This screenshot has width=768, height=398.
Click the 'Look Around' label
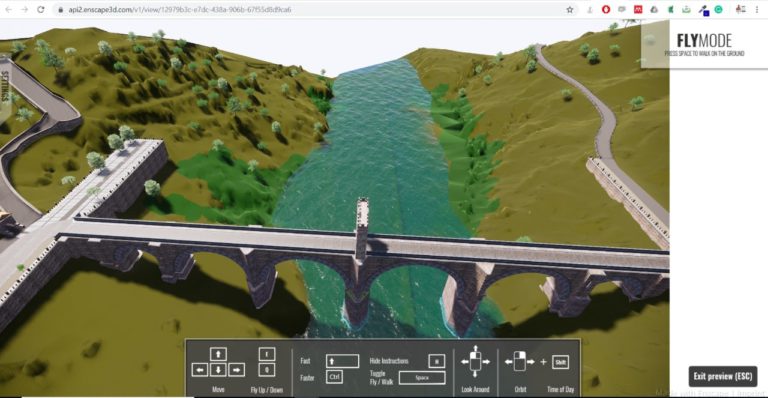click(475, 390)
